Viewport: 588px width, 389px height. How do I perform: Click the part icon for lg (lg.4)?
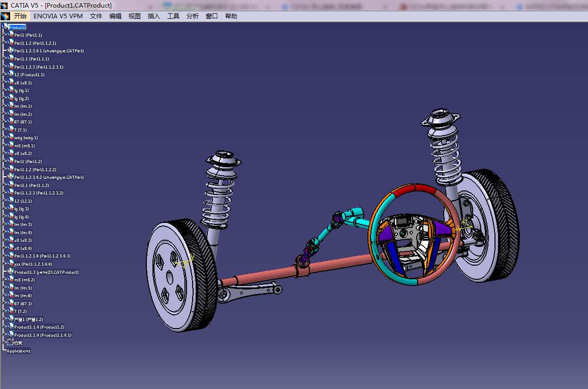pos(11,216)
